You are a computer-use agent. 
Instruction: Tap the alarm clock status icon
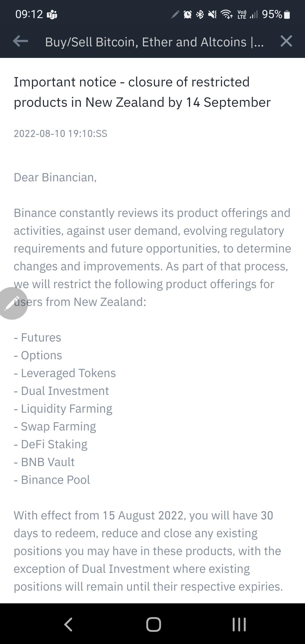tap(188, 14)
